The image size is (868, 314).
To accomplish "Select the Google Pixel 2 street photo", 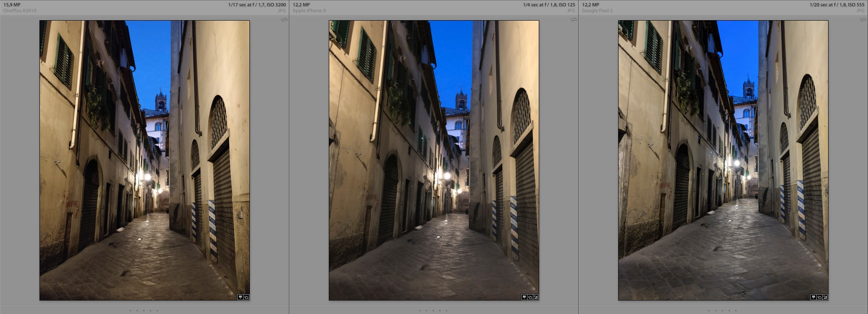I will click(723, 160).
